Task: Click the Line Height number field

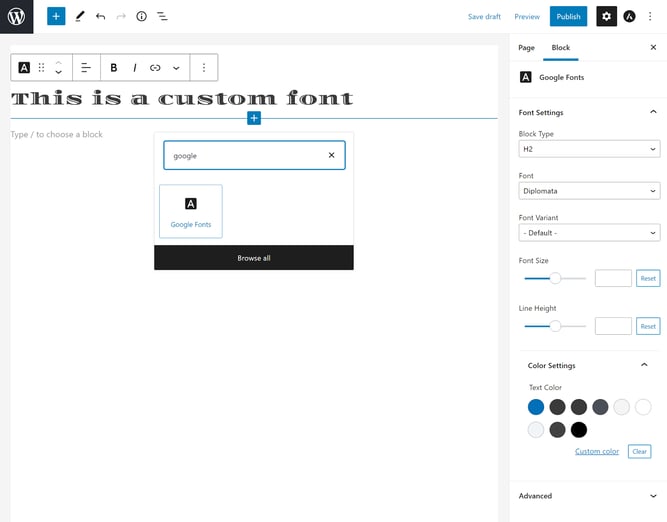Action: [613, 326]
